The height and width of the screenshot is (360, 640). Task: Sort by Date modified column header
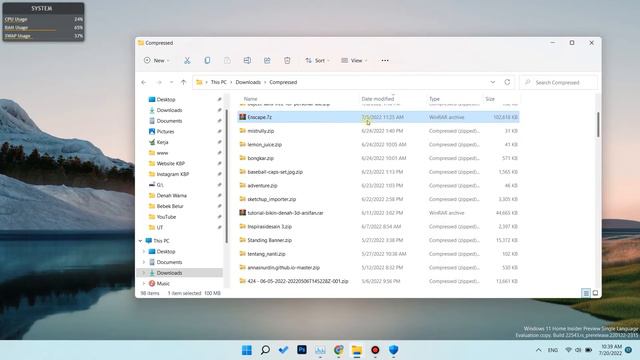(x=378, y=99)
